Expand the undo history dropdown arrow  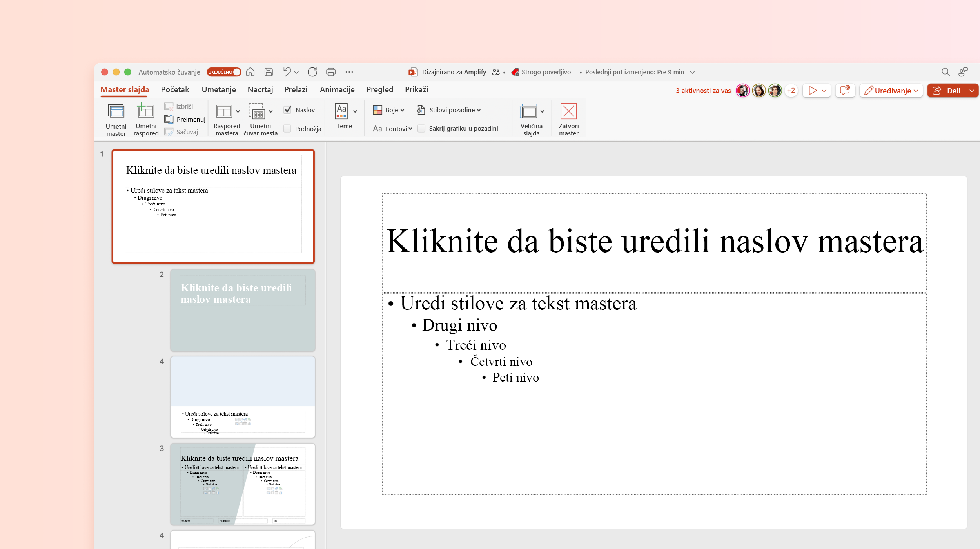(x=296, y=72)
